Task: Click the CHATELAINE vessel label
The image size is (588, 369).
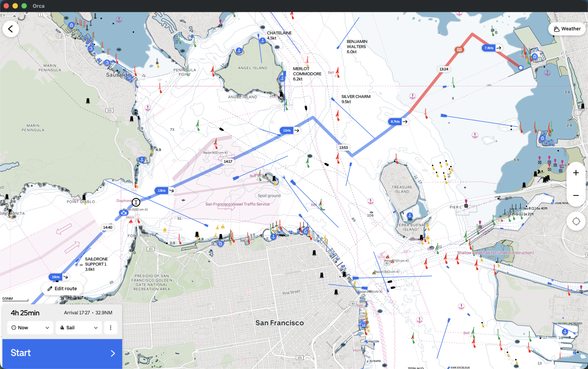Action: pos(279,35)
